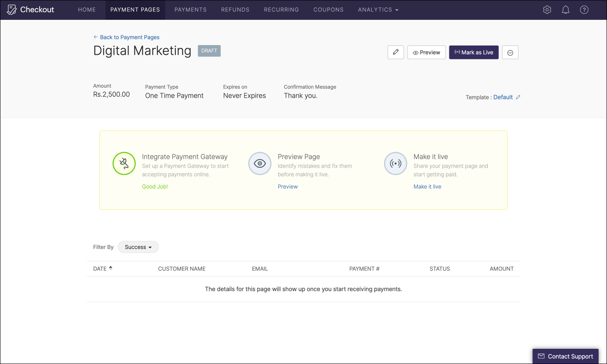The height and width of the screenshot is (364, 607).
Task: Click the Preview button
Action: click(427, 52)
